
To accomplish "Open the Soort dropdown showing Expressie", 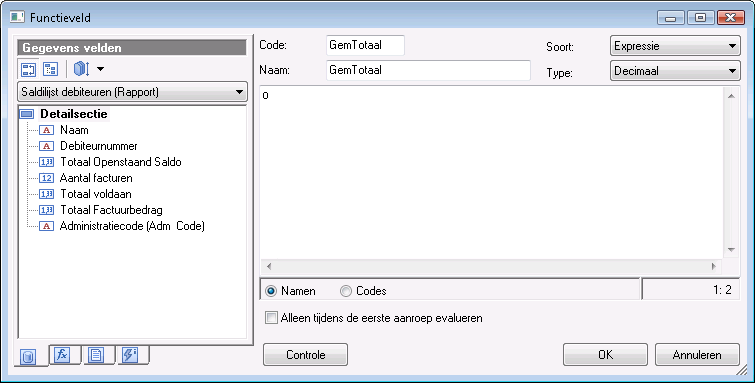I will [x=675, y=46].
